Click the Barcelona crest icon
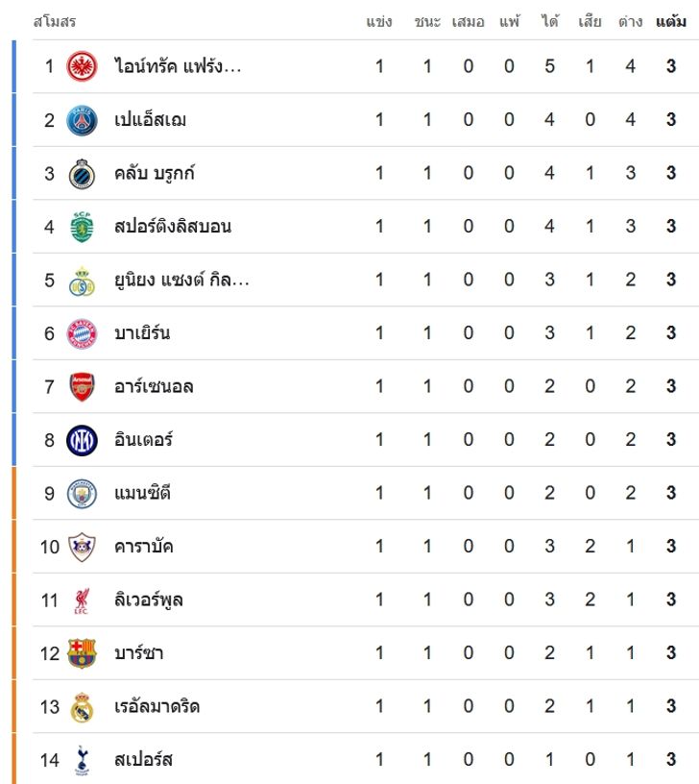This screenshot has height=784, width=699. click(82, 653)
